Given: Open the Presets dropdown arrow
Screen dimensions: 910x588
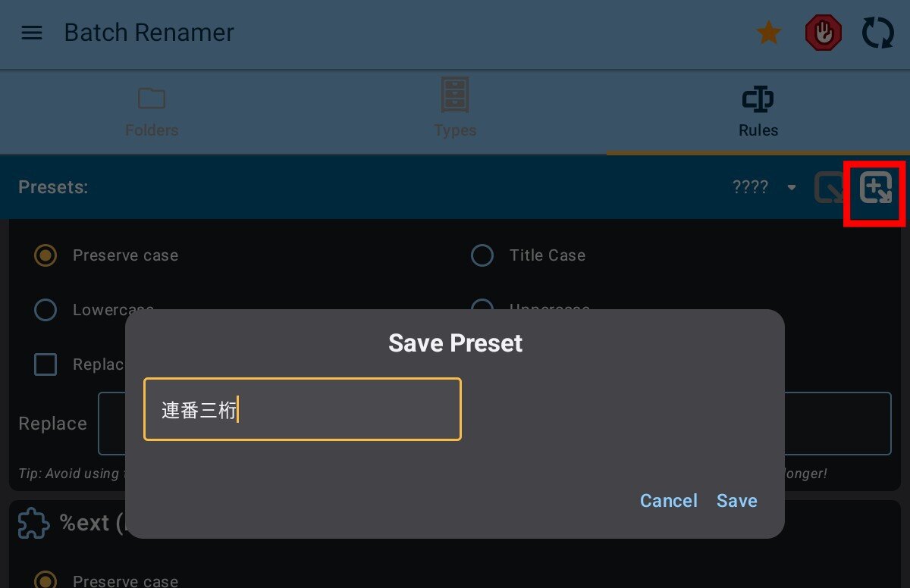Looking at the screenshot, I should click(792, 188).
